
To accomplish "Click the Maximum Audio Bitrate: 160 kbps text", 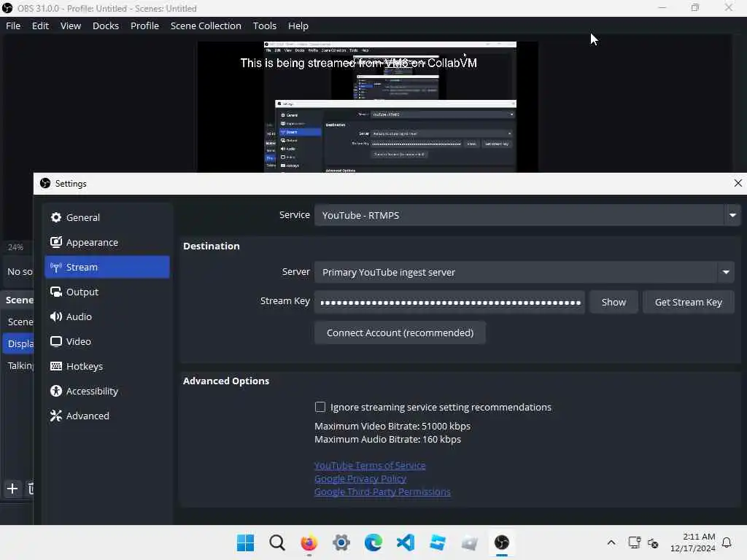I will tap(387, 440).
